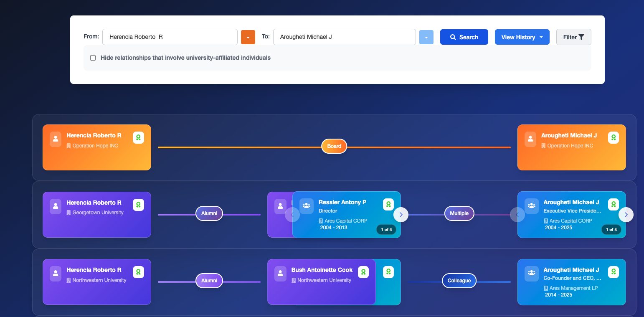644x317 pixels.
Task: Click the Alumni pill in the Georgetown University row
Action: point(209,213)
